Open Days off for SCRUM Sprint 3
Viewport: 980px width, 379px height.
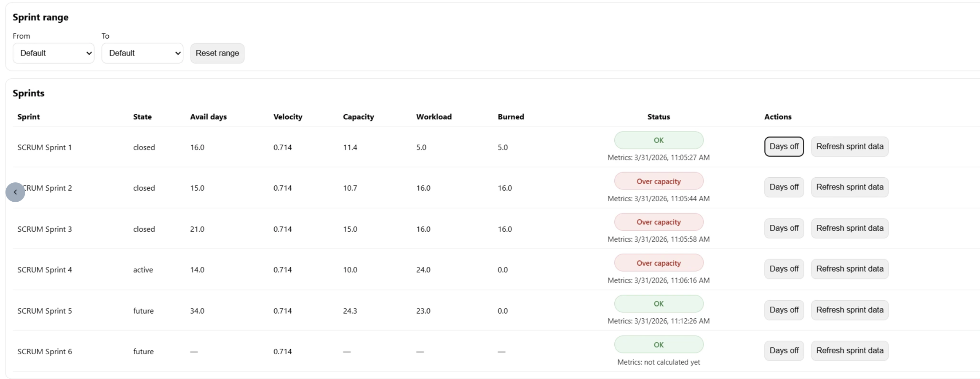784,228
